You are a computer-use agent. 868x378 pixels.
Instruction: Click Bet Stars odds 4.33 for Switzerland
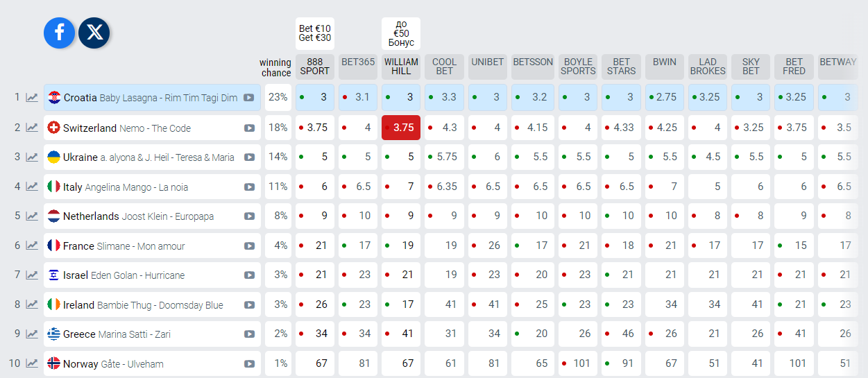621,128
